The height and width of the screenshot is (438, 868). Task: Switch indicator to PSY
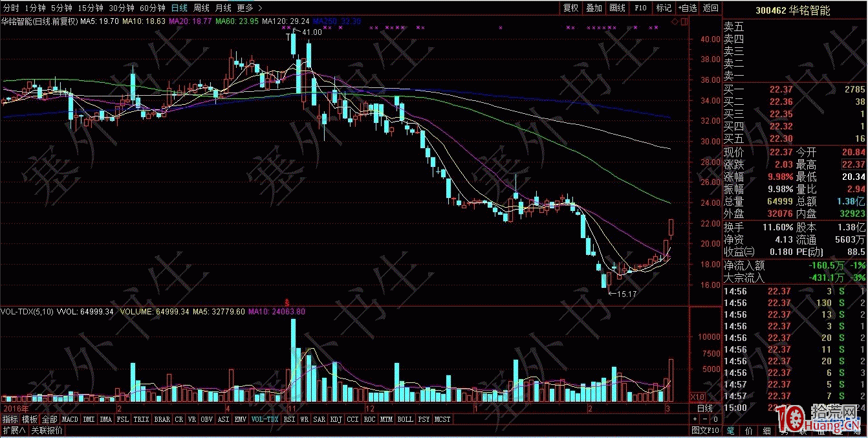pyautogui.click(x=424, y=419)
